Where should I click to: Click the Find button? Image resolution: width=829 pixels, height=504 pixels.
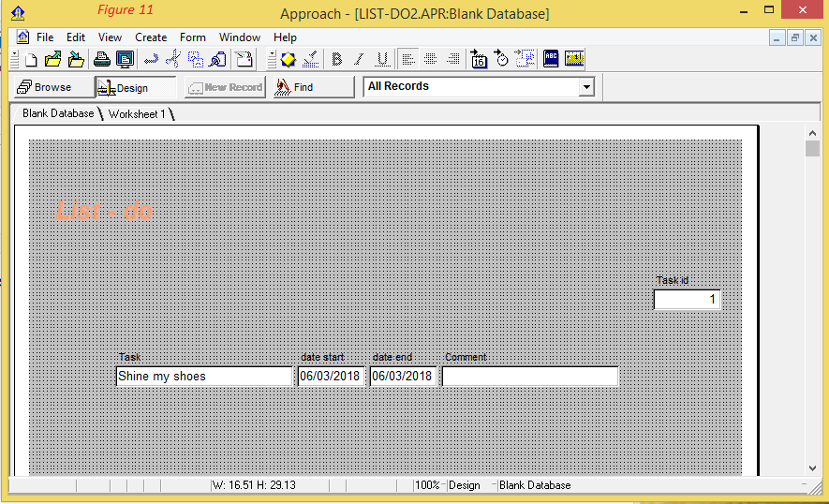[314, 87]
